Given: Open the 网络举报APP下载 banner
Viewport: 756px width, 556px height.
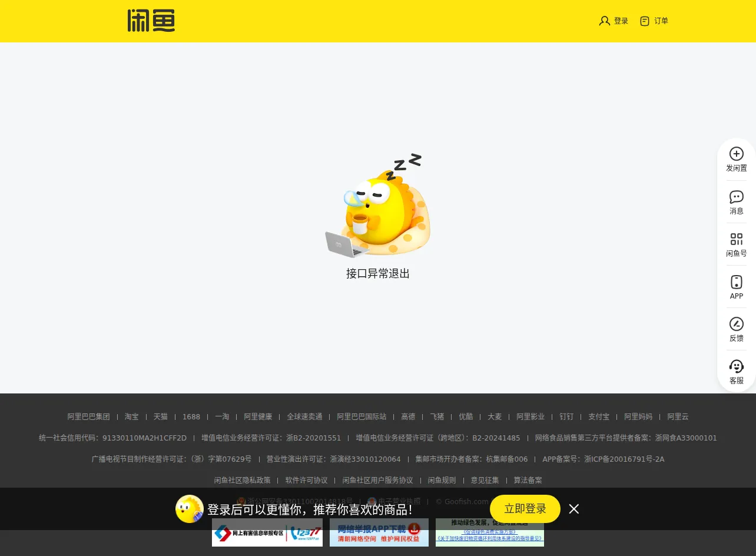Looking at the screenshot, I should click(x=379, y=532).
